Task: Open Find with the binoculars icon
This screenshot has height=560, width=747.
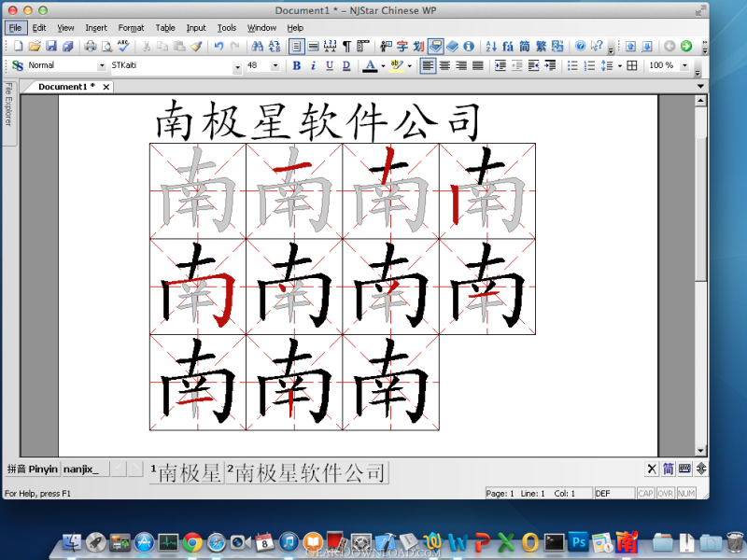Action: (x=258, y=46)
